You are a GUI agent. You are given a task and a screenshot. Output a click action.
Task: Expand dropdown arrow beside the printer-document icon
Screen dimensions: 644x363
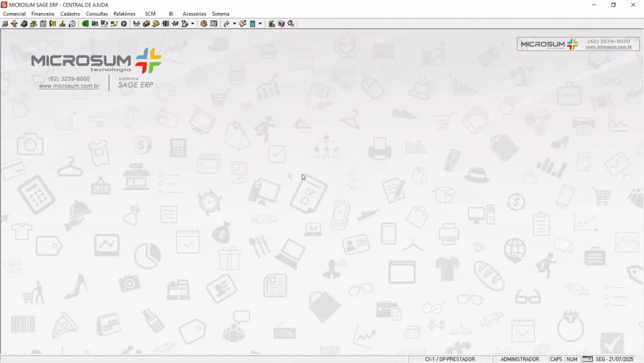193,24
